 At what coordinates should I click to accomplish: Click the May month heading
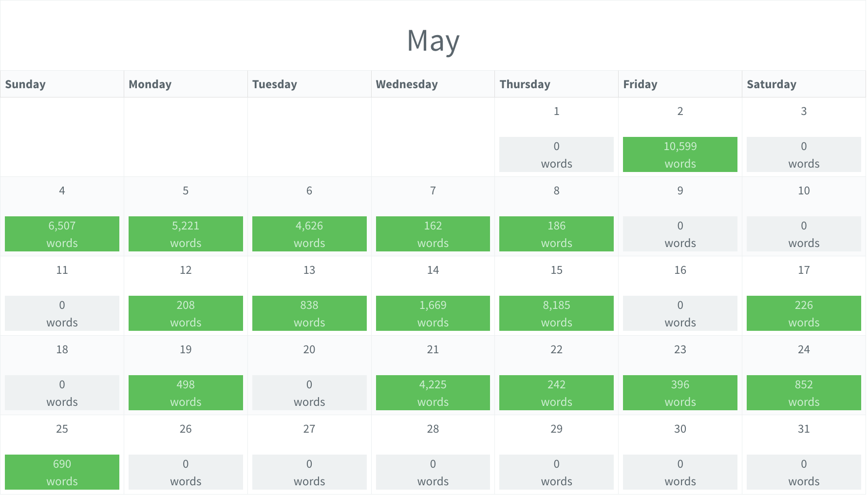(x=433, y=41)
